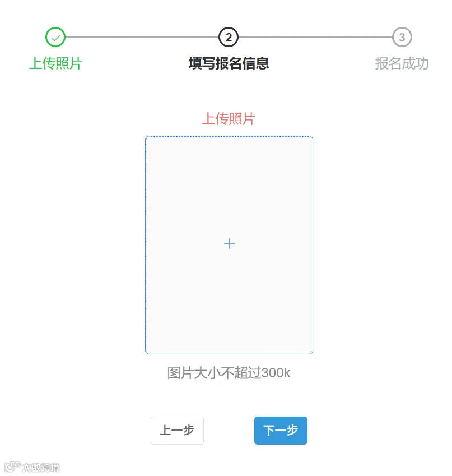
Task: Select the bold 填写报名信息 step label
Action: (229, 63)
